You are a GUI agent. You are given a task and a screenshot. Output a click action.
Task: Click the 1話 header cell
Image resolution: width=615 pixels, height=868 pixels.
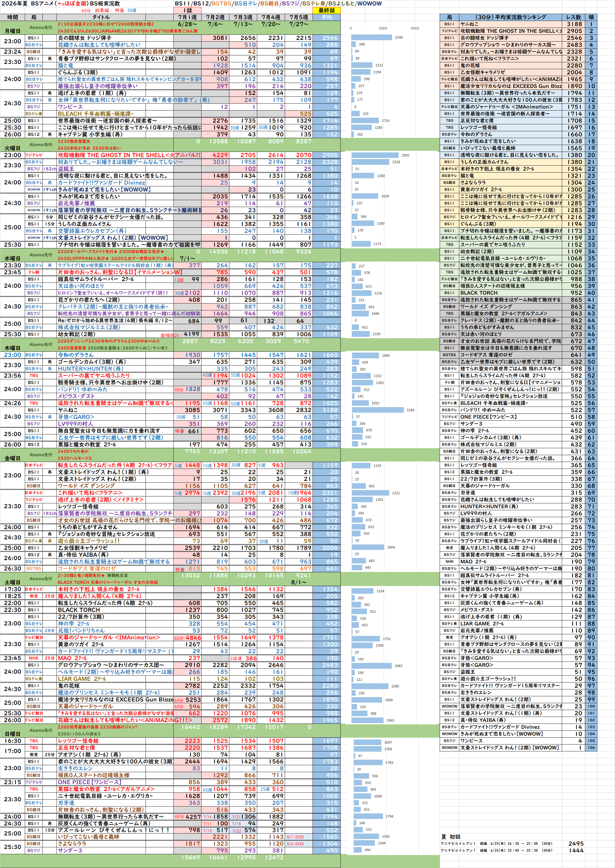pos(187,10)
